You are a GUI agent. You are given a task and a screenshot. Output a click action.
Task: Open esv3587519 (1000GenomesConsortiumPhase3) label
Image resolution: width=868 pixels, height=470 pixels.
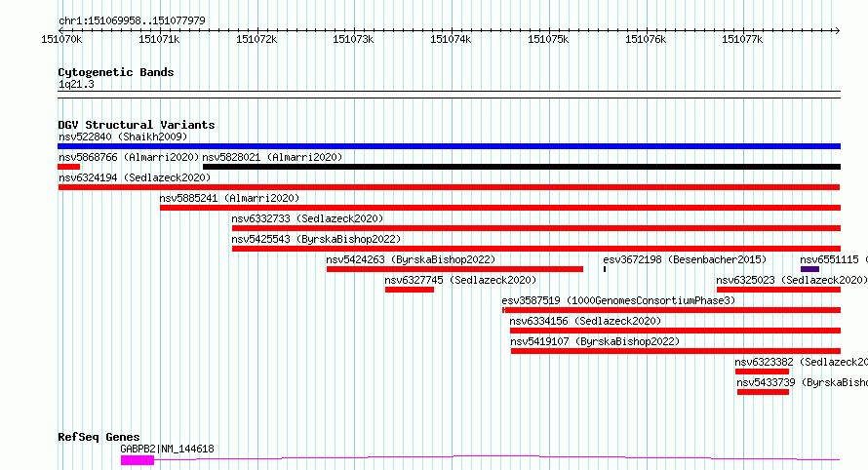[618, 300]
